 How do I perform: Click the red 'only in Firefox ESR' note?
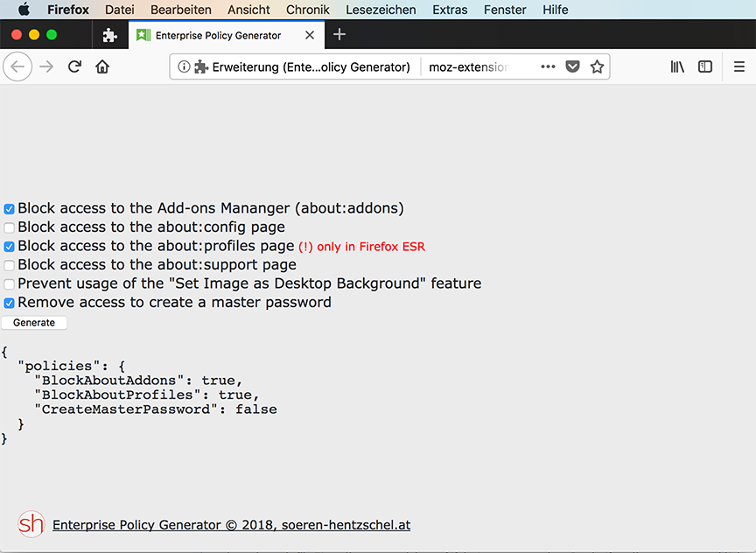361,247
